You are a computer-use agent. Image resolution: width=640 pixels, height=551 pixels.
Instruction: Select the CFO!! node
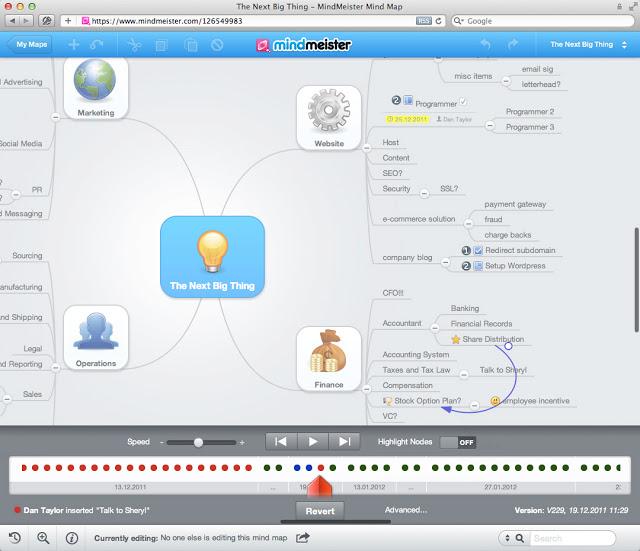coord(393,293)
